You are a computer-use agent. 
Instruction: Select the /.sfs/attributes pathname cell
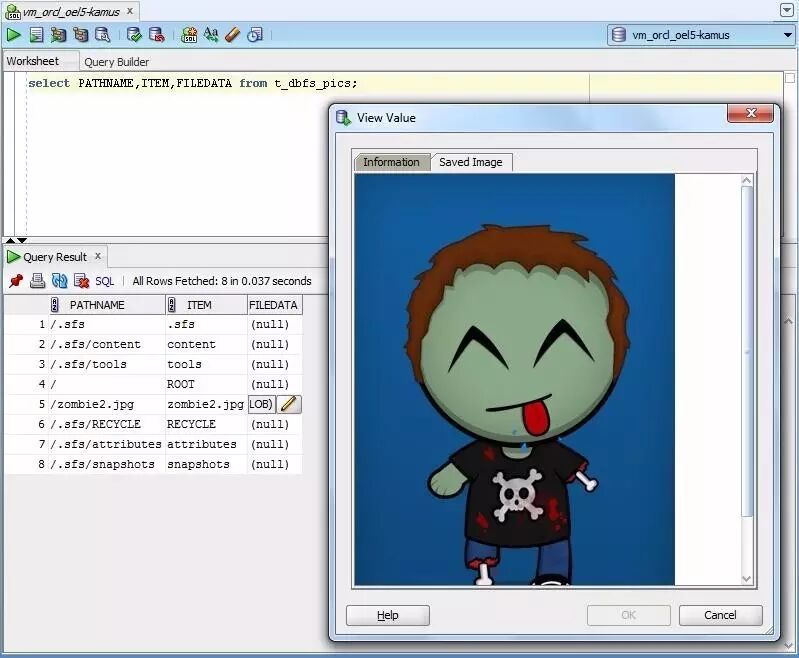point(107,444)
